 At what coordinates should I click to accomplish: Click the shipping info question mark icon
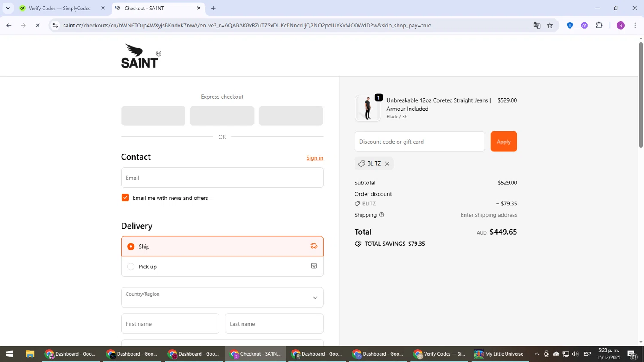[382, 215]
